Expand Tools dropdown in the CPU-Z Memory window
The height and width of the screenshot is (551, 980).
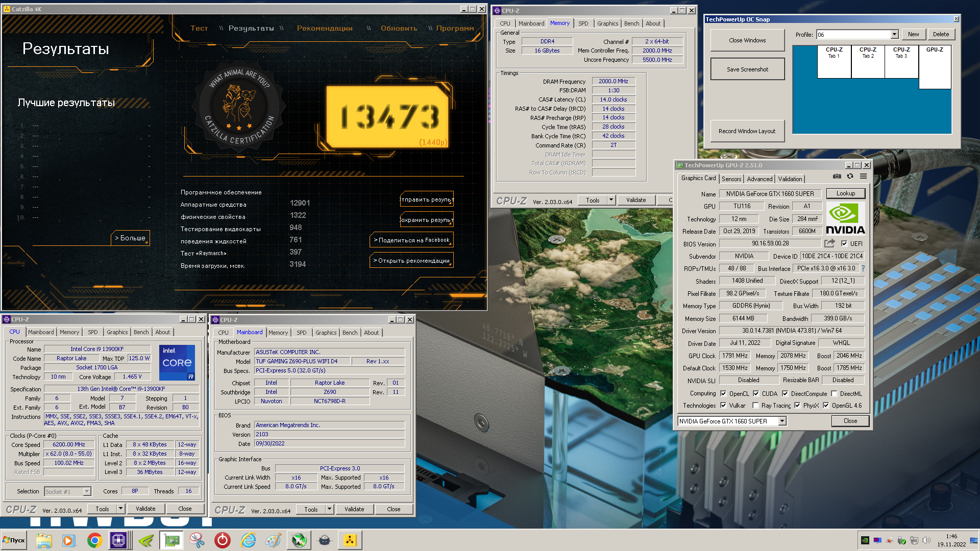point(611,200)
